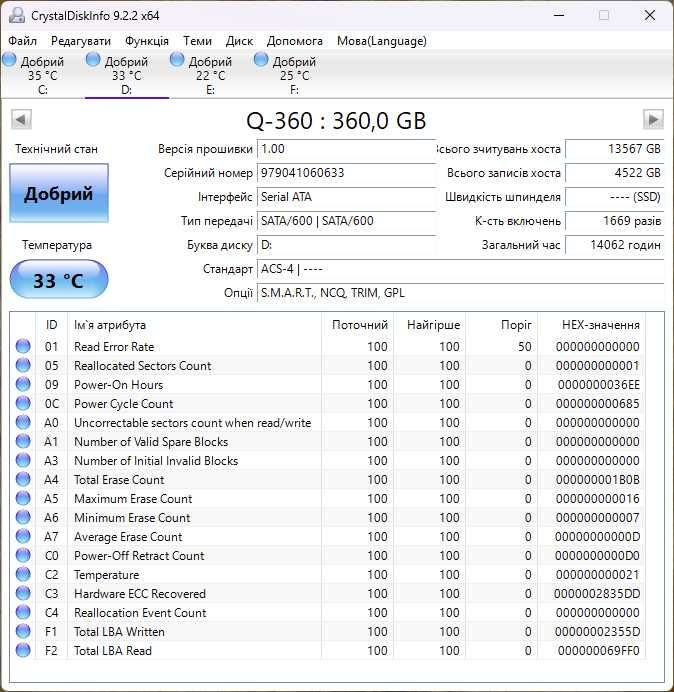The image size is (674, 692).
Task: Select the Uncorrectable sectors count when read/write row
Action: click(x=328, y=422)
